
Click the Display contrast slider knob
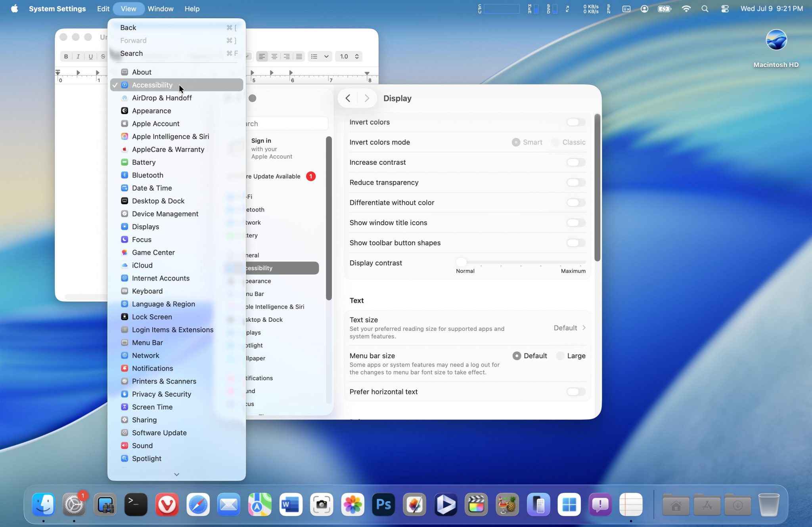pos(461,262)
